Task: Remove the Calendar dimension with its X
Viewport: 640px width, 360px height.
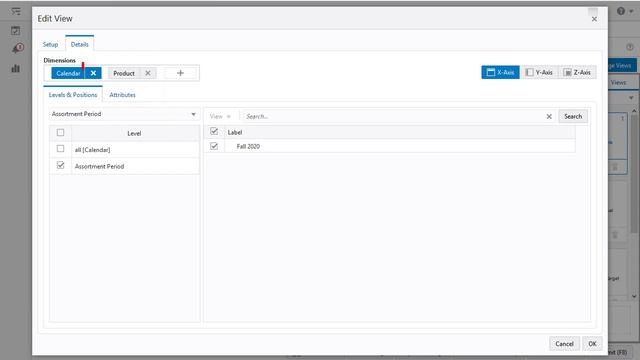Action: [x=93, y=73]
